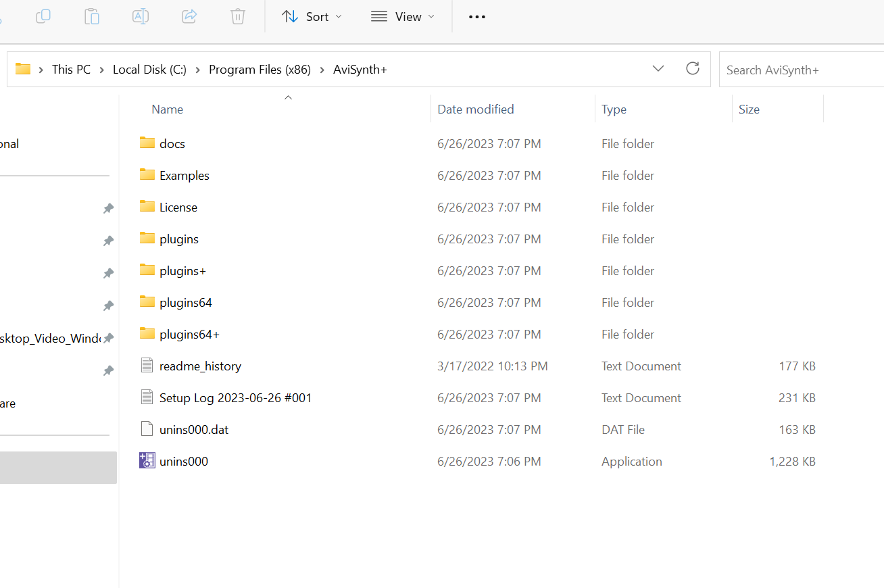The height and width of the screenshot is (588, 884).
Task: Select sidebar item ending in ktop_Video_Wind
Action: tap(51, 339)
